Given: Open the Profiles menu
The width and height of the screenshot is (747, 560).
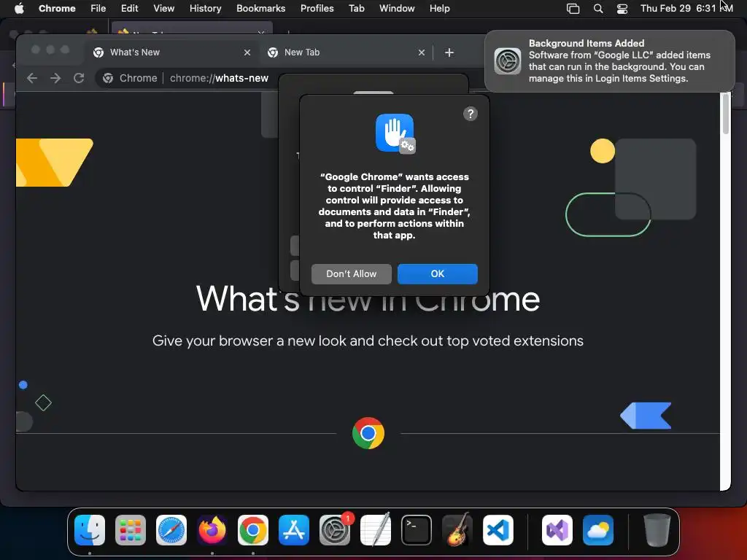Looking at the screenshot, I should (317, 8).
